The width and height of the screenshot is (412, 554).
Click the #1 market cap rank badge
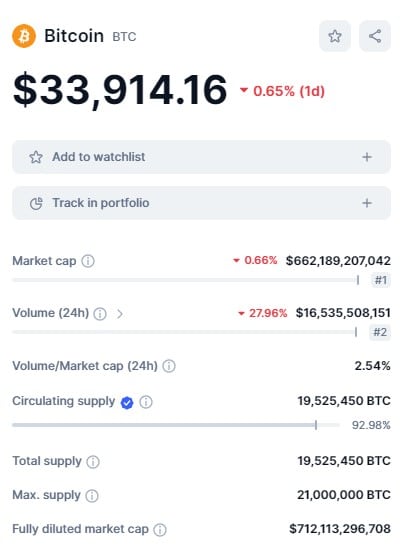pos(381,280)
